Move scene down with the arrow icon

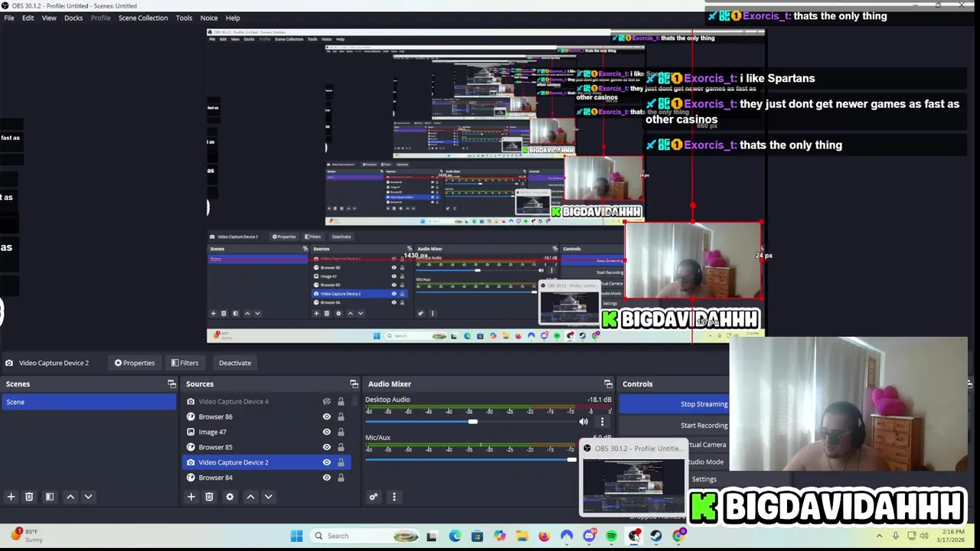88,497
